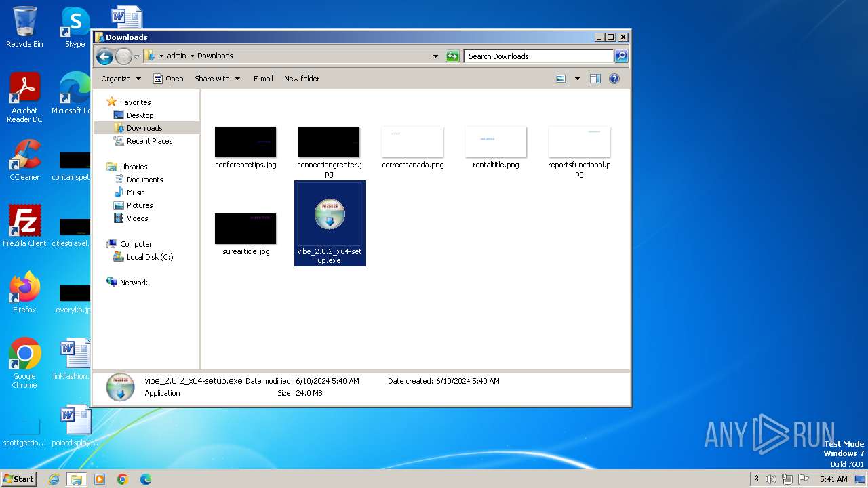Open the Documents library
Image resolution: width=868 pixels, height=488 pixels.
pos(144,180)
